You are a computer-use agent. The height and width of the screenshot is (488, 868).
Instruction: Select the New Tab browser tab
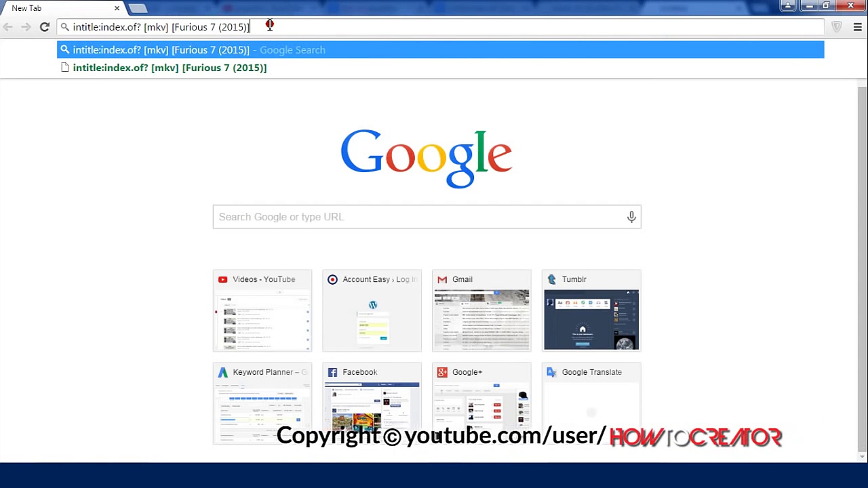[x=62, y=8]
